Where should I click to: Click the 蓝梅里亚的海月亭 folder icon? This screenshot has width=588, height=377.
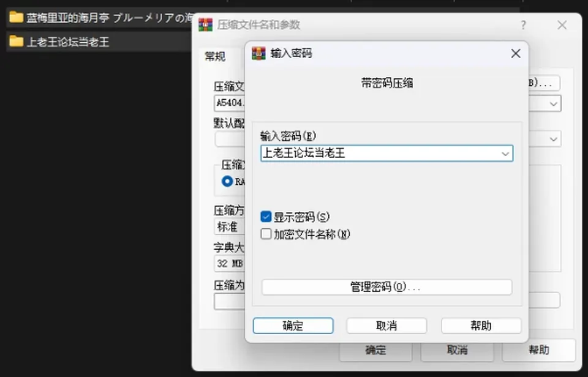click(x=16, y=17)
